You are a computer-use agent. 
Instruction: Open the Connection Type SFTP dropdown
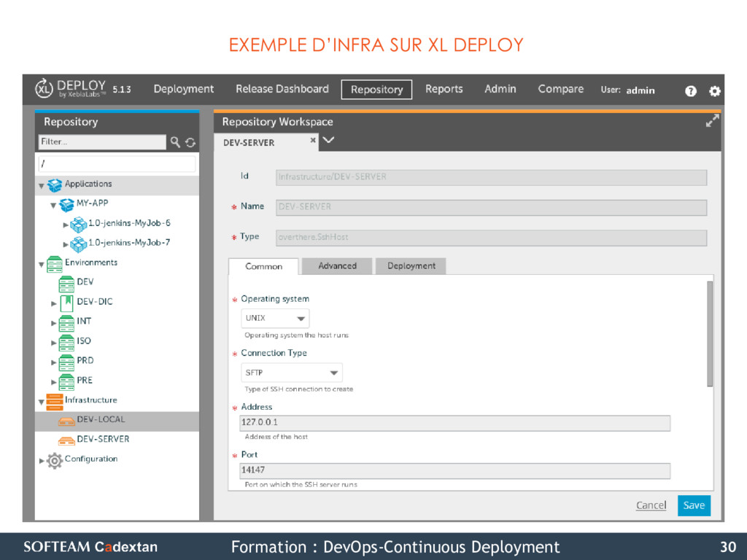[x=292, y=373]
